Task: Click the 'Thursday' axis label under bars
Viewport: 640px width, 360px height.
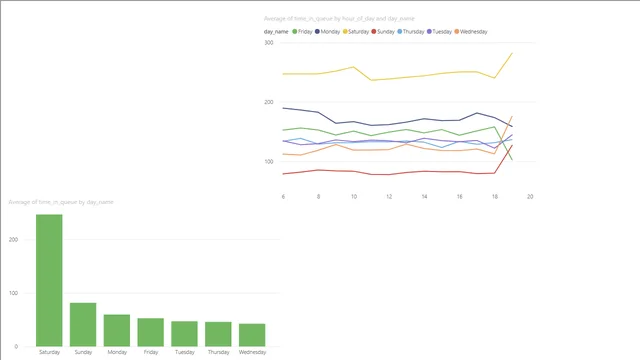Action: click(218, 352)
